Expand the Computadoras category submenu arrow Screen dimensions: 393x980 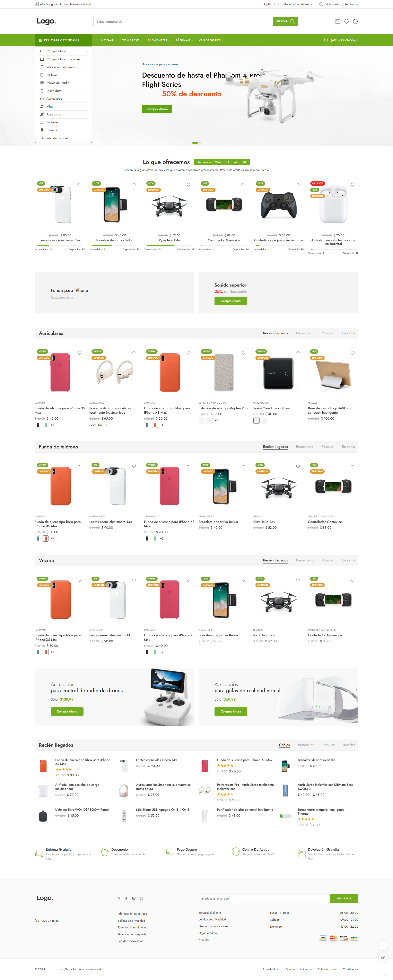click(x=87, y=51)
